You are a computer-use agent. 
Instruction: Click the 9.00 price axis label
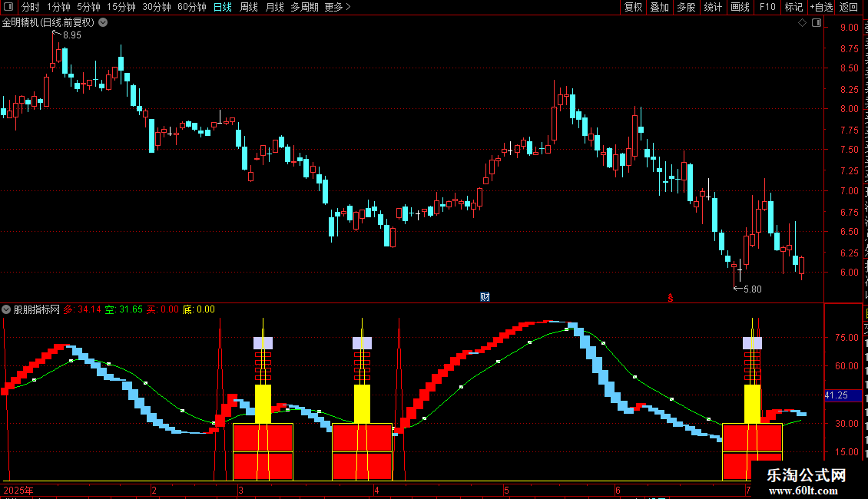point(850,28)
